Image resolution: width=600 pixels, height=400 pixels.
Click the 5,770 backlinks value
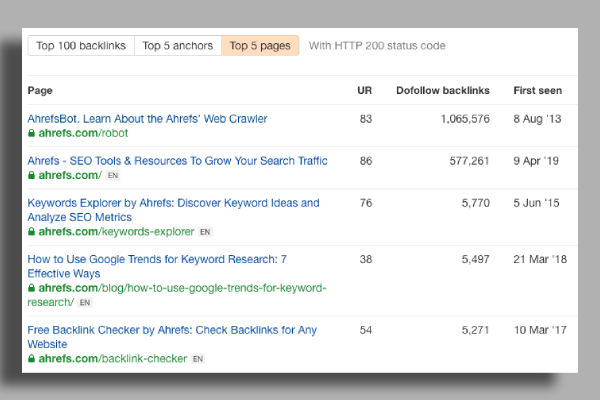point(476,203)
